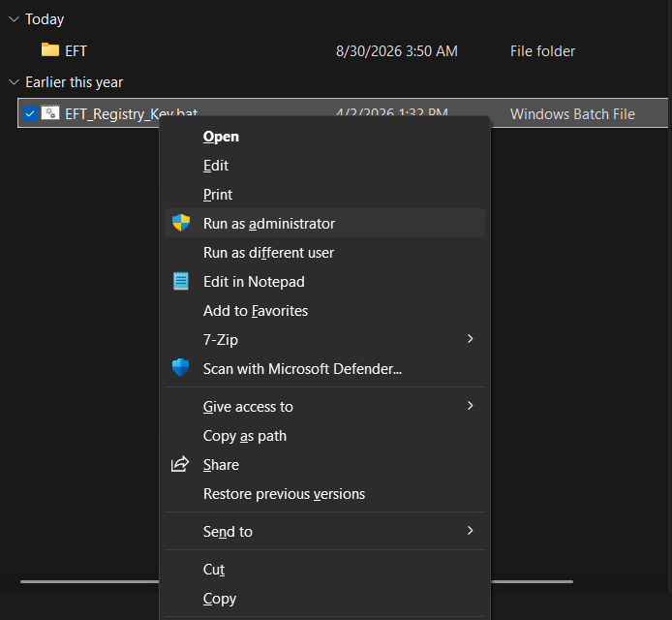The width and height of the screenshot is (672, 620).
Task: Select the EFT folder name
Action: coord(76,51)
